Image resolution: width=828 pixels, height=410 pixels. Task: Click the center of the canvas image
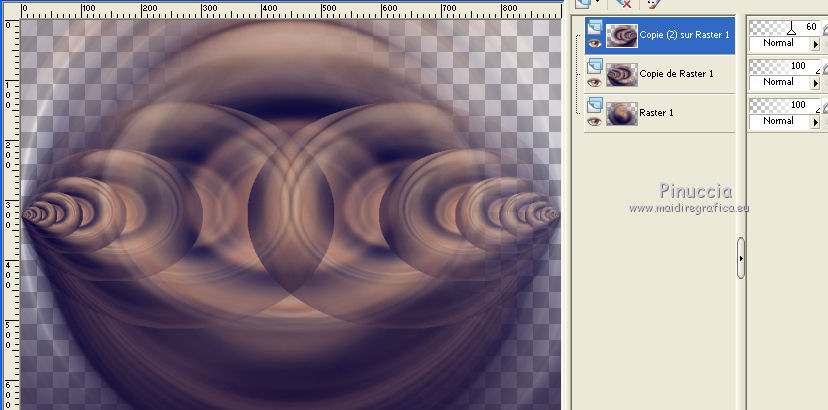click(291, 215)
